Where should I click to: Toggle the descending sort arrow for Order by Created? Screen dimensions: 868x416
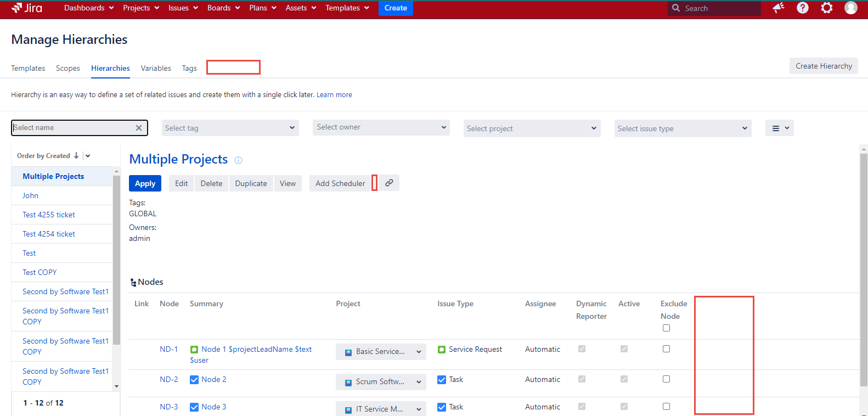point(76,156)
